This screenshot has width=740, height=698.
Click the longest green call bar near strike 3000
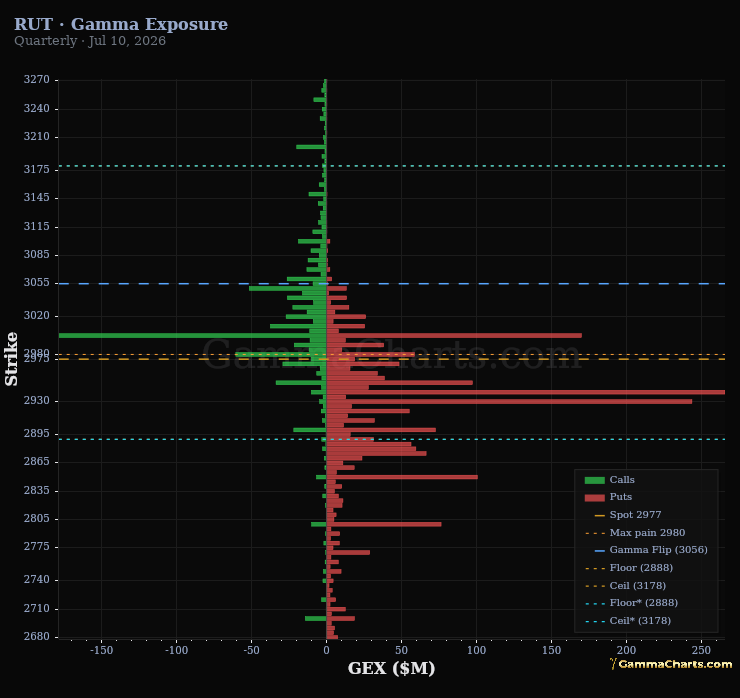(x=193, y=336)
